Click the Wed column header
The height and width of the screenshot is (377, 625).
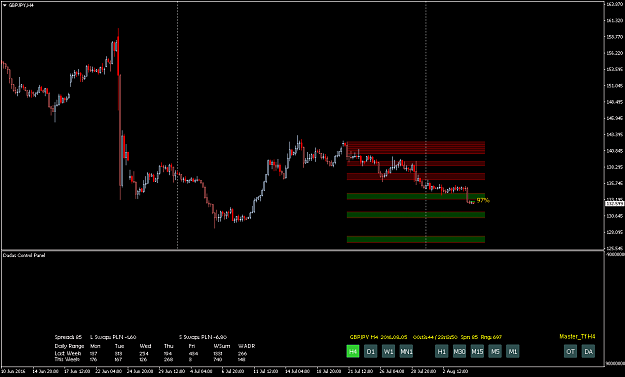145,346
